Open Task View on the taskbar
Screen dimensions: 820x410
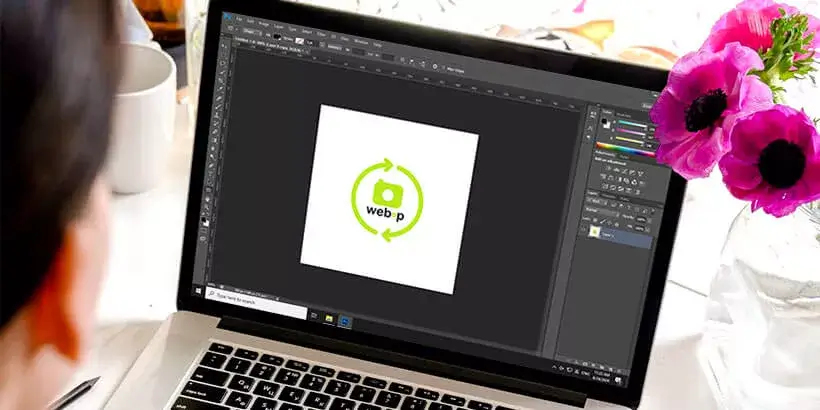tap(314, 316)
